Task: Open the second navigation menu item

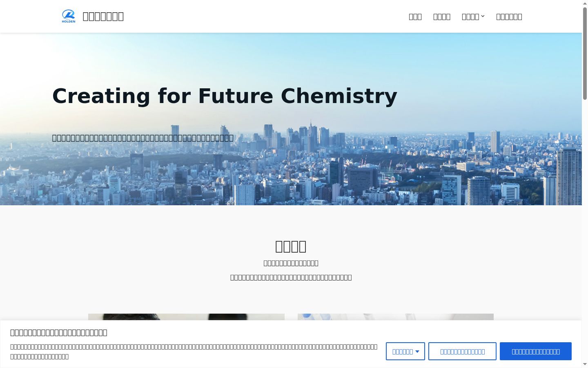Action: pos(442,17)
